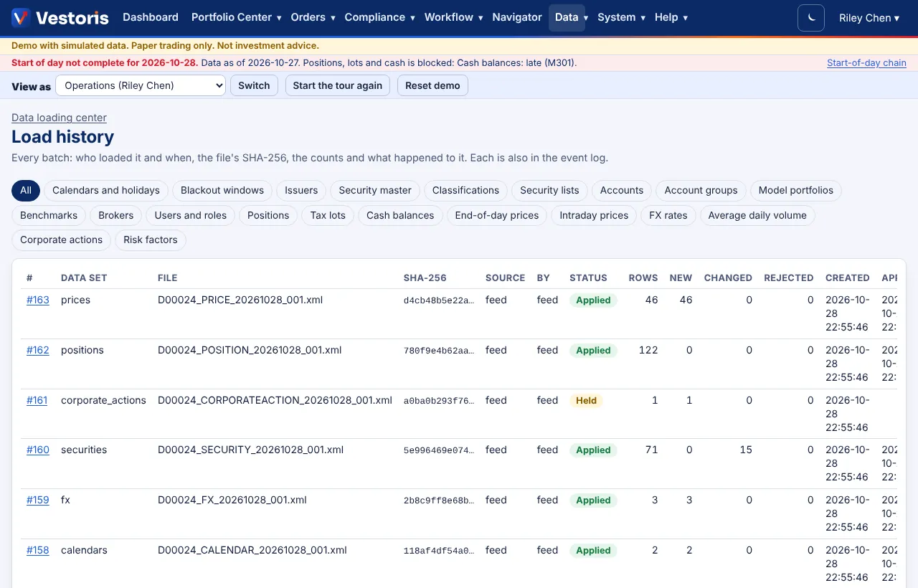Filter by Risk factors
This screenshot has width=918, height=588.
[x=151, y=240]
